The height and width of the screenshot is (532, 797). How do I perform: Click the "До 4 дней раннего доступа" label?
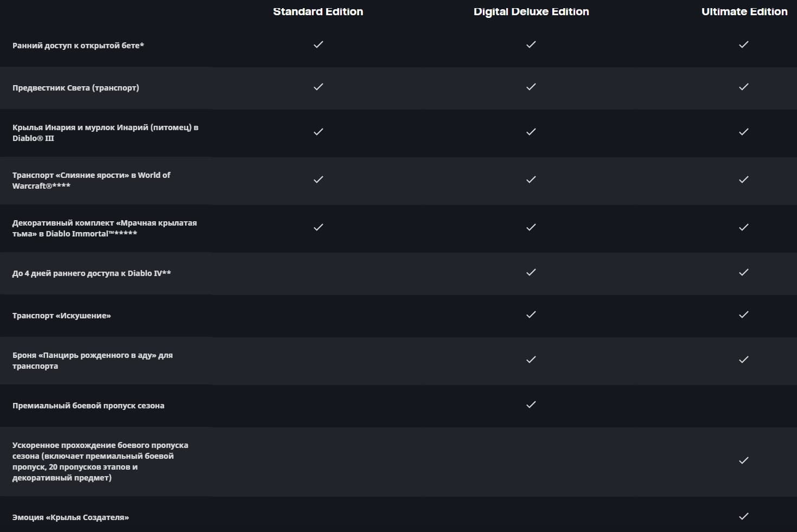click(91, 273)
